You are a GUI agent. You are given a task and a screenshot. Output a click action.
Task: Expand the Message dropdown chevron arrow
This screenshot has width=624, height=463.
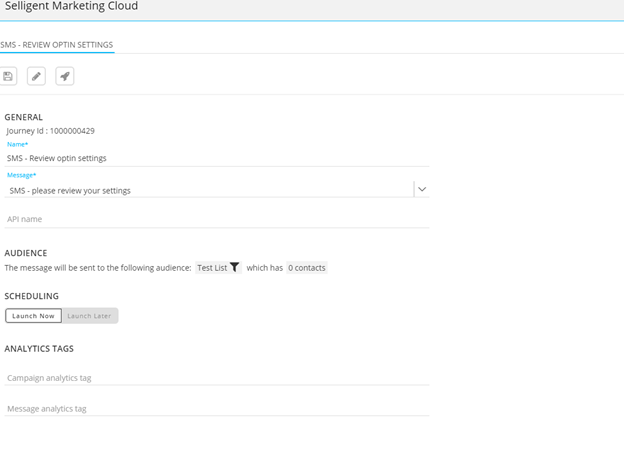(x=422, y=189)
